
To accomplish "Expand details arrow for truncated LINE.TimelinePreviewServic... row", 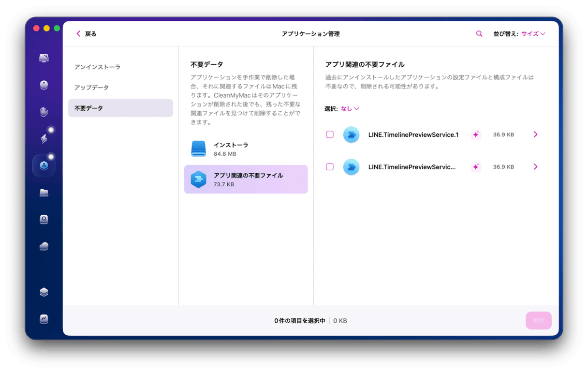I will point(535,167).
